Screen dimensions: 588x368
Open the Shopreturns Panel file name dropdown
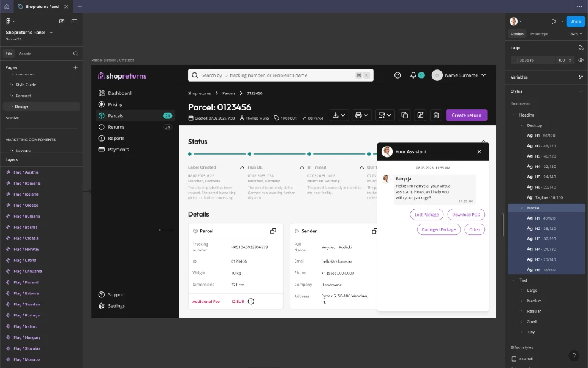51,33
